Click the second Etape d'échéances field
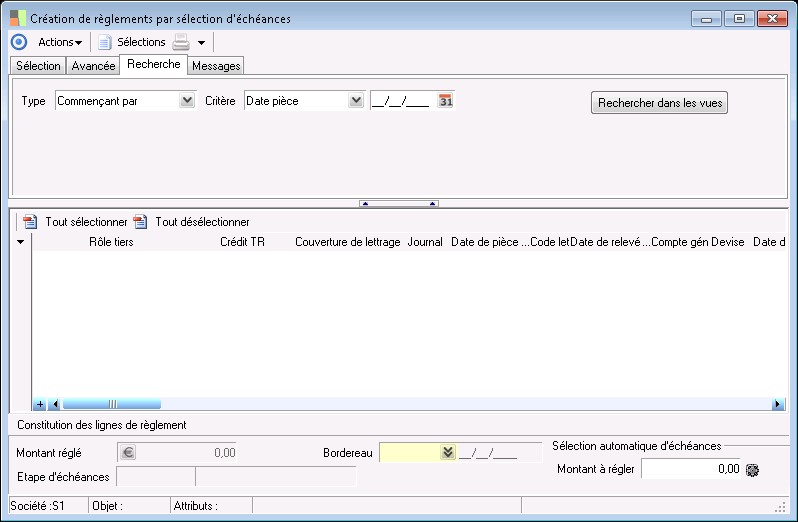Image resolution: width=798 pixels, height=522 pixels. 276,477
